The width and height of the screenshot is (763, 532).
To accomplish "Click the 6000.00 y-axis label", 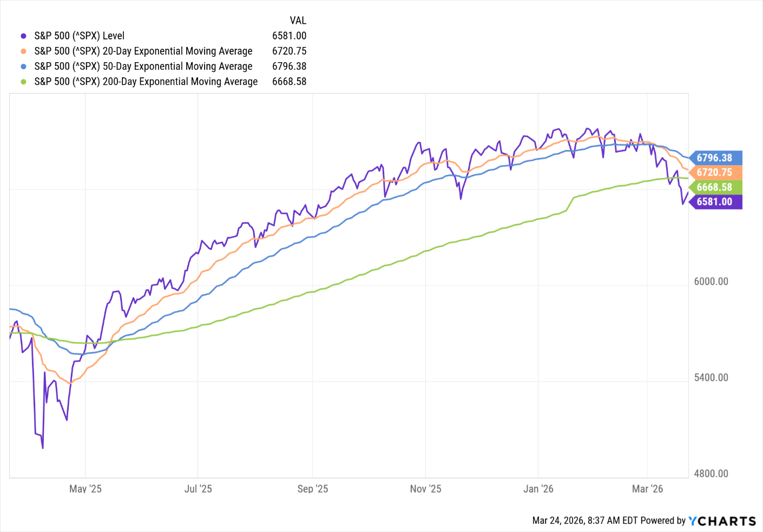I will (711, 282).
